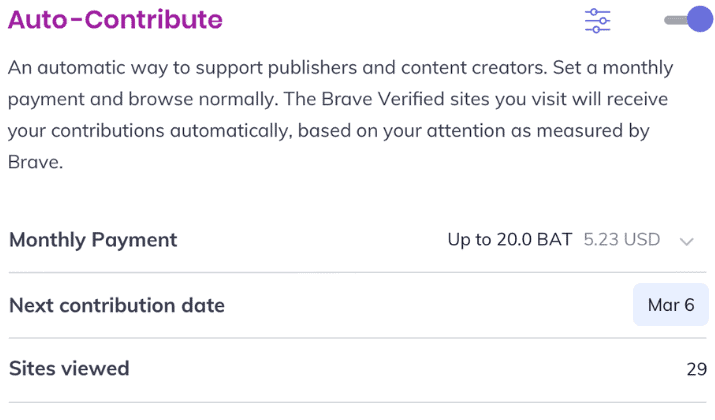The height and width of the screenshot is (420, 715).
Task: Click the purple knob of the toggle
Action: click(699, 19)
